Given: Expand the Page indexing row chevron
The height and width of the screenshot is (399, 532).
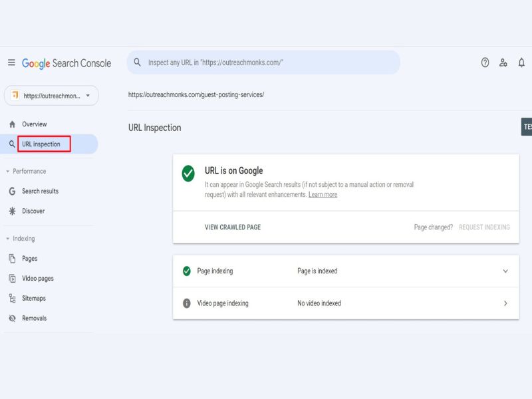Looking at the screenshot, I should point(505,271).
